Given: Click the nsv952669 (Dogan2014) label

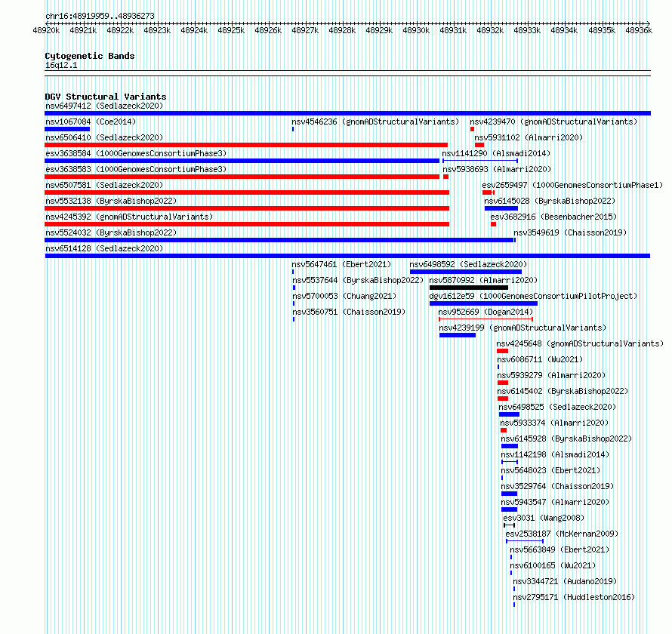Looking at the screenshot, I should click(x=486, y=312).
